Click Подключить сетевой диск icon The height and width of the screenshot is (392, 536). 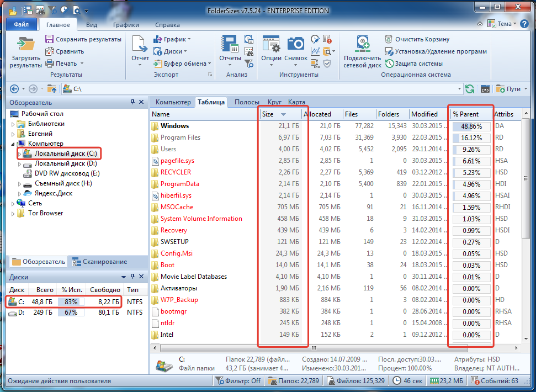[x=362, y=44]
